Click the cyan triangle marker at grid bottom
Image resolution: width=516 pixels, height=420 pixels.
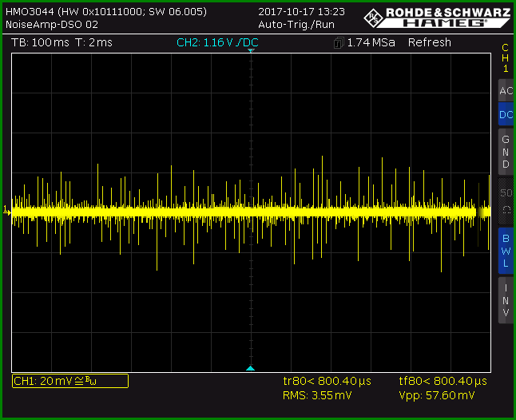tap(251, 368)
